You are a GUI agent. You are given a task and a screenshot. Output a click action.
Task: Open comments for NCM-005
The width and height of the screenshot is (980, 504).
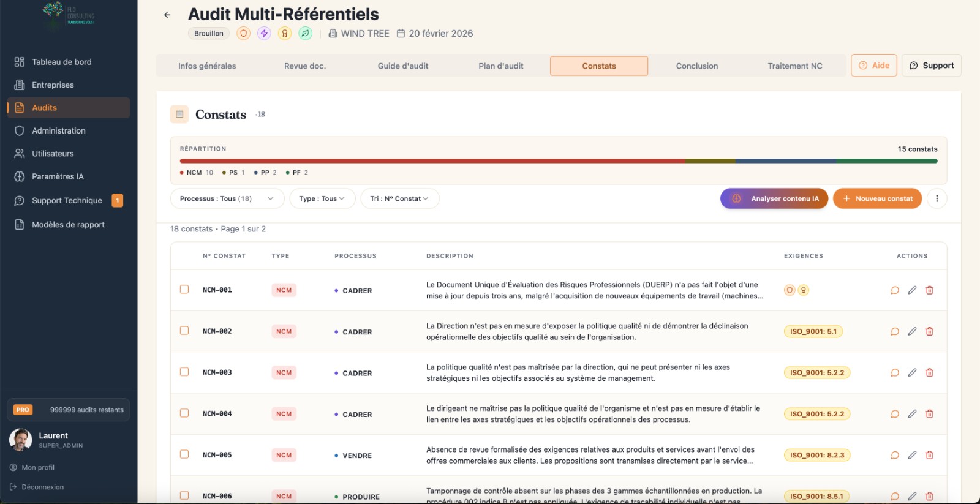coord(895,455)
